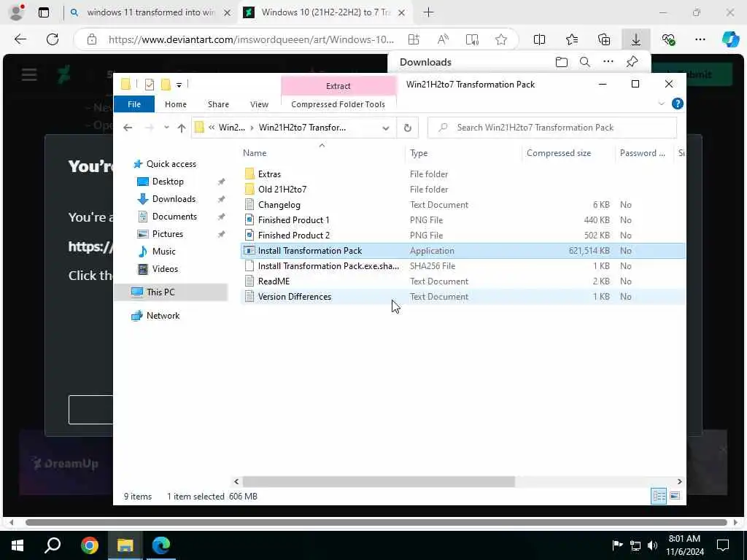Open a new Edge tab

(x=428, y=12)
